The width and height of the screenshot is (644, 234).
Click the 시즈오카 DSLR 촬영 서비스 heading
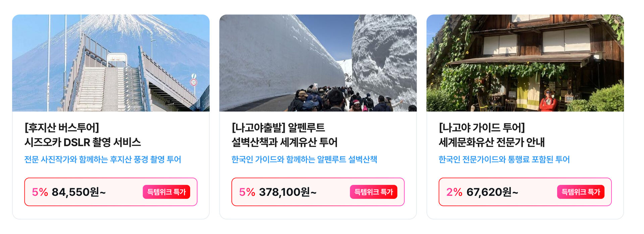click(x=83, y=142)
